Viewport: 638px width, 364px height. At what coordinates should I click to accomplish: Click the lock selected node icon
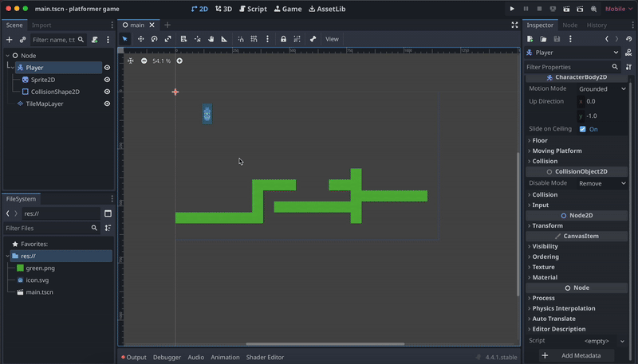click(283, 39)
